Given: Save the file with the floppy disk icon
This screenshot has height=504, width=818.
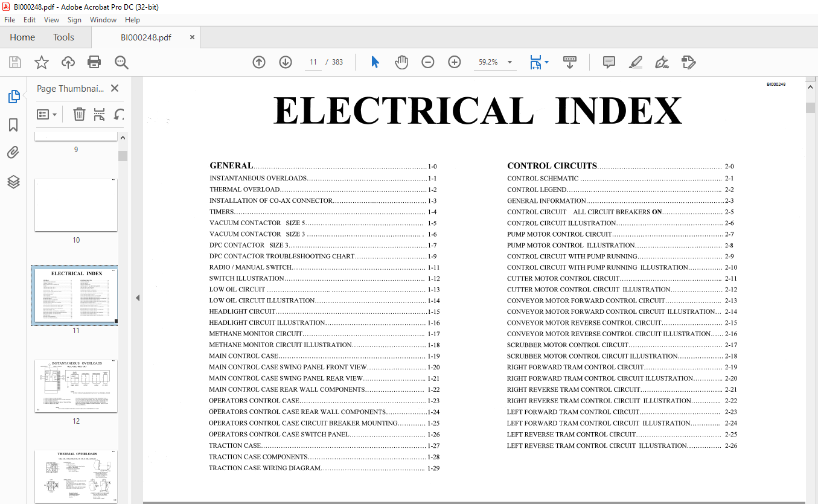Looking at the screenshot, I should 15,62.
